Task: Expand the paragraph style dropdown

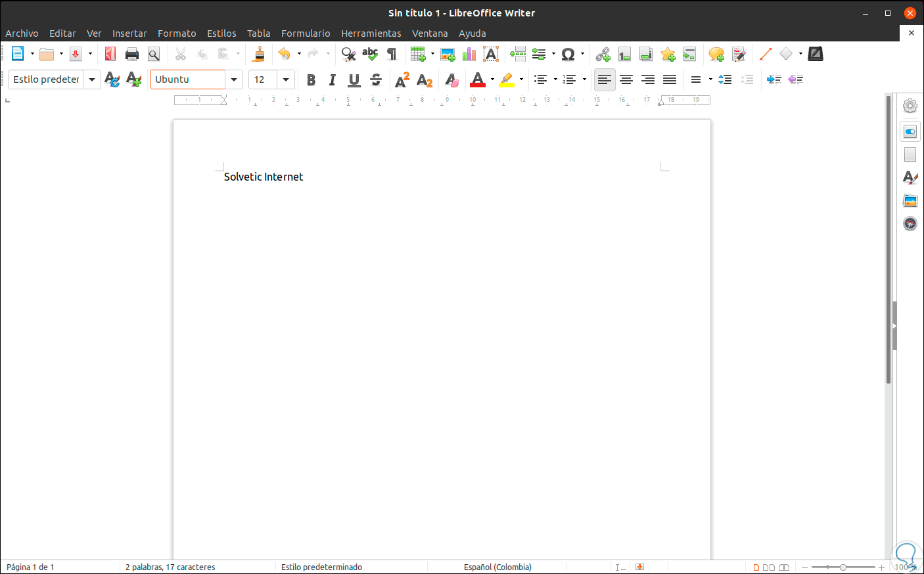Action: (92, 79)
